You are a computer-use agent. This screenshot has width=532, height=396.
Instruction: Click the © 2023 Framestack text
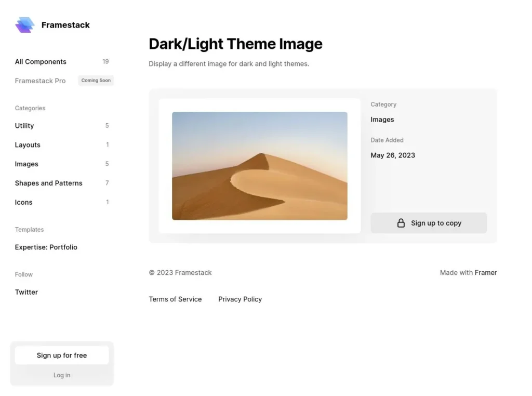[180, 272]
